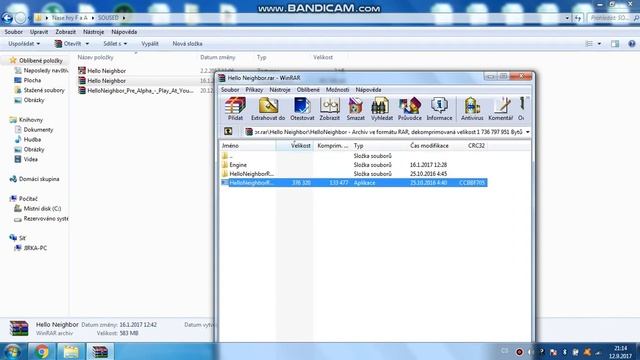Open WinRAR Příkazy menu
The image size is (640, 360).
254,89
